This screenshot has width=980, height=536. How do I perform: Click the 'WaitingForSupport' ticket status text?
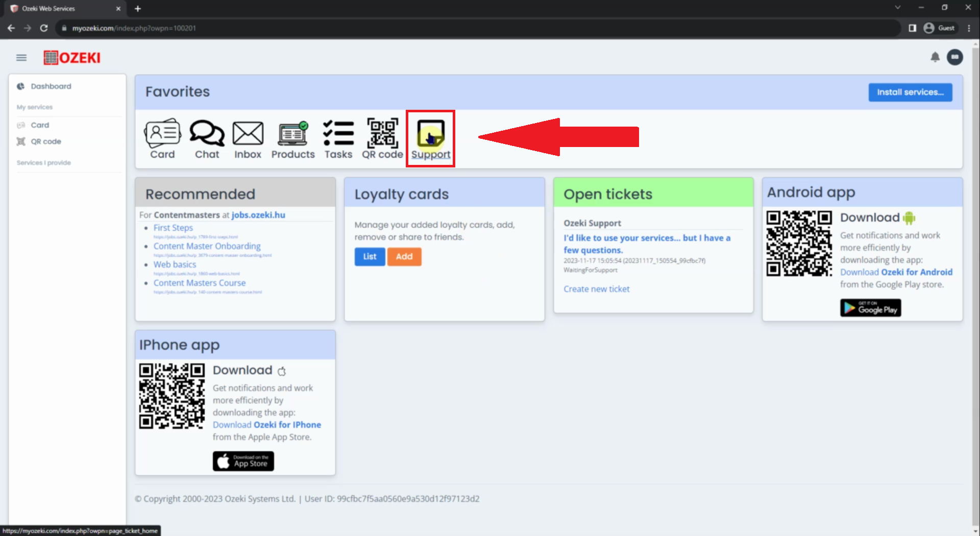[x=591, y=270]
